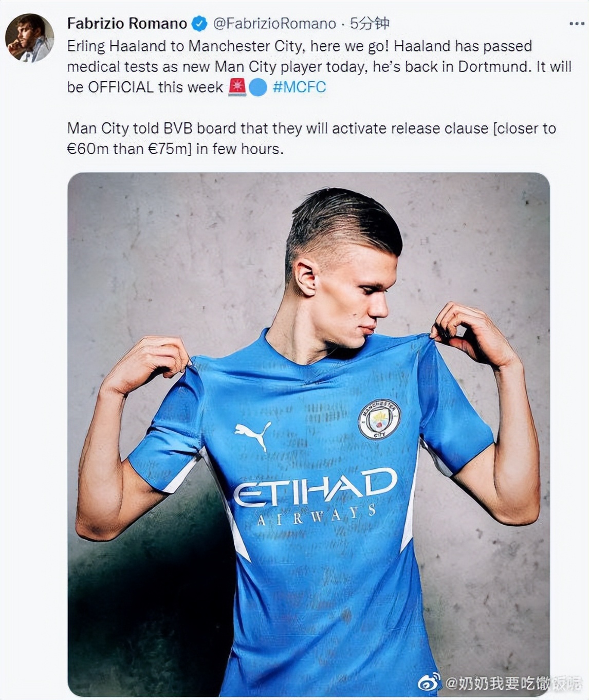Click the '€60m than €75m' text
This screenshot has width=589, height=700.
[129, 149]
